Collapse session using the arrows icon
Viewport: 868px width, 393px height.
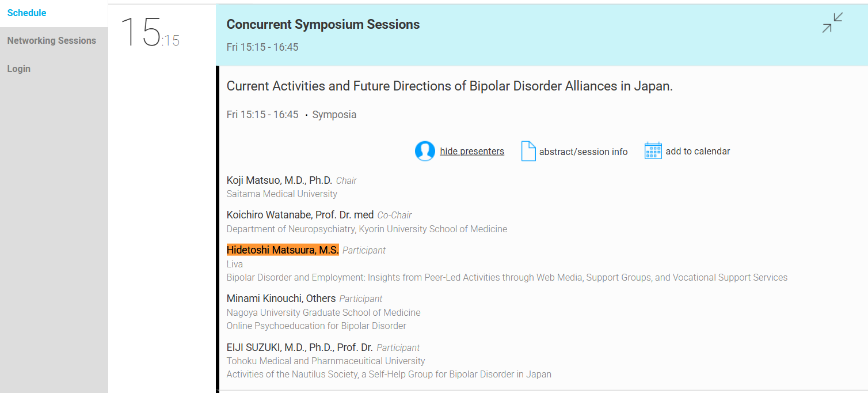tap(832, 22)
